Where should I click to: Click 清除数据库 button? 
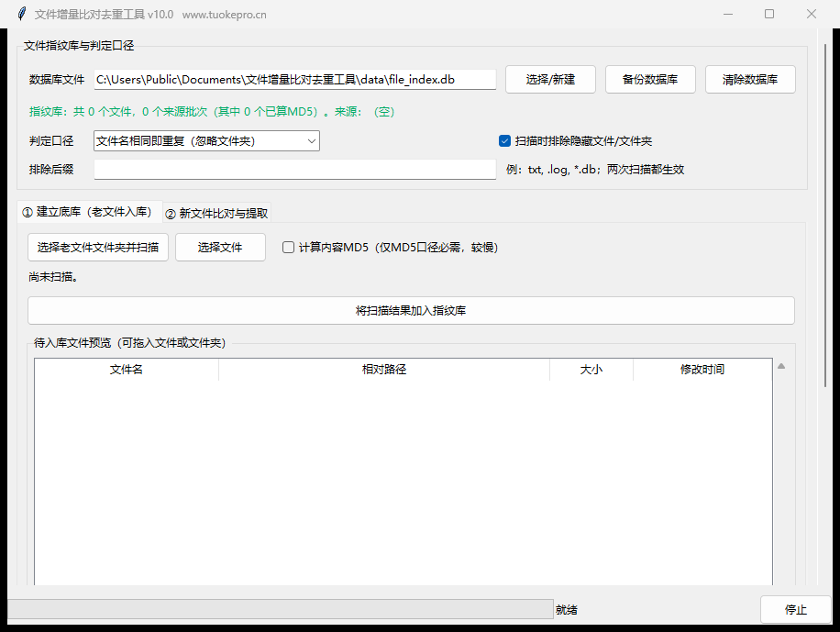pyautogui.click(x=750, y=79)
